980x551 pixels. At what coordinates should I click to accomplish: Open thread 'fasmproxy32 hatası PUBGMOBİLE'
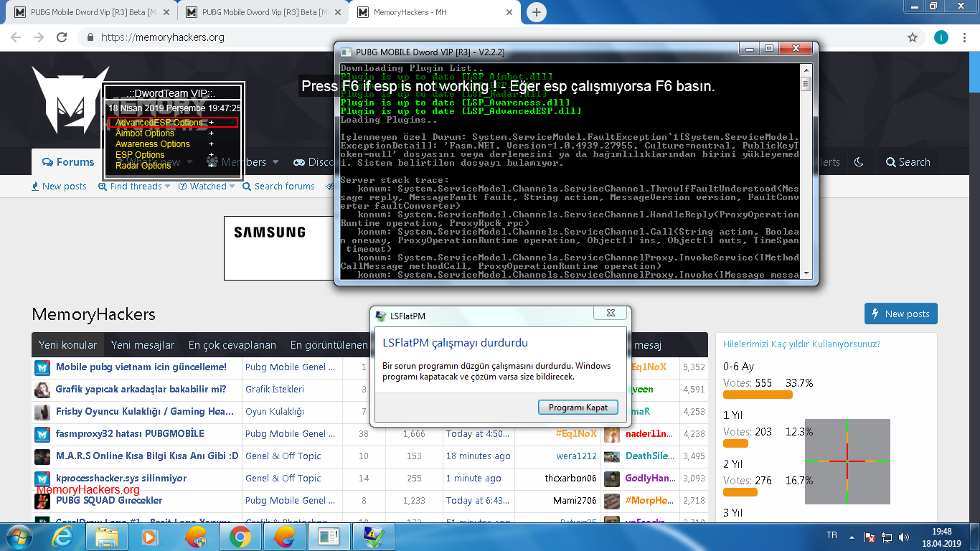130,434
